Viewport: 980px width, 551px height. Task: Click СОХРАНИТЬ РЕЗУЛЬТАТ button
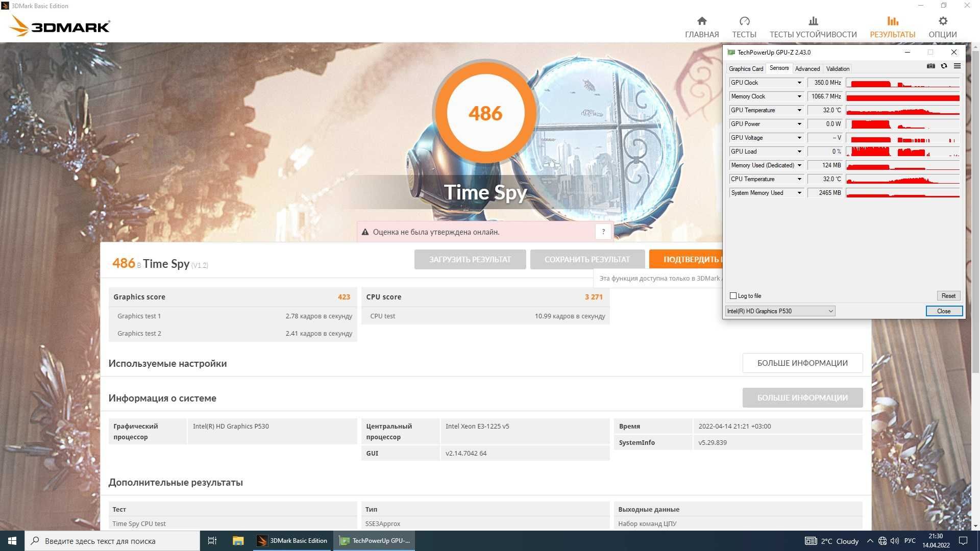(587, 259)
